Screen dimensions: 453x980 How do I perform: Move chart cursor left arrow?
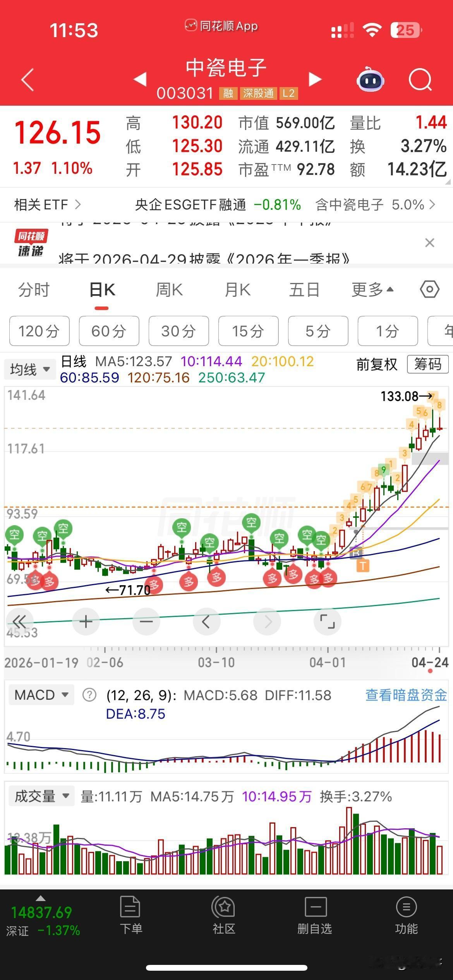(x=206, y=622)
